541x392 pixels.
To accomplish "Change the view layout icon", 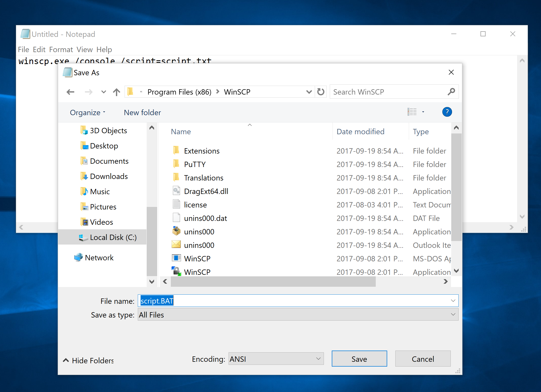I will click(412, 112).
